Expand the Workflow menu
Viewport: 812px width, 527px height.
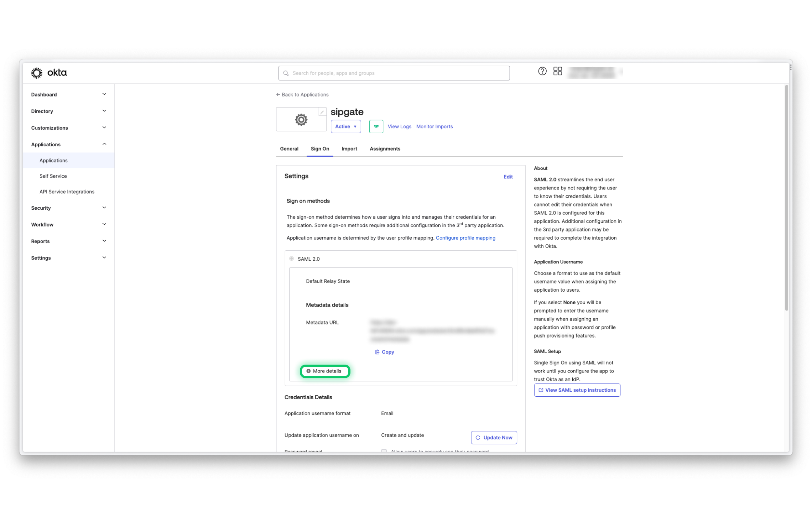(x=68, y=224)
